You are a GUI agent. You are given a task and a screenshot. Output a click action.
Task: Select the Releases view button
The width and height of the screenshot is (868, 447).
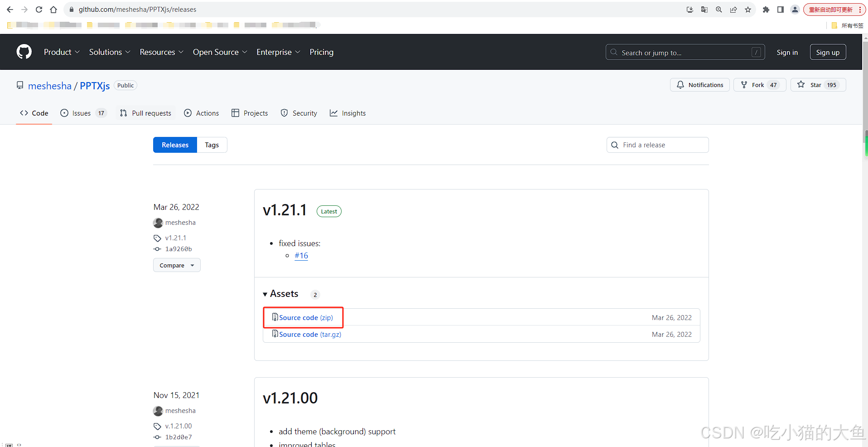[x=175, y=145]
